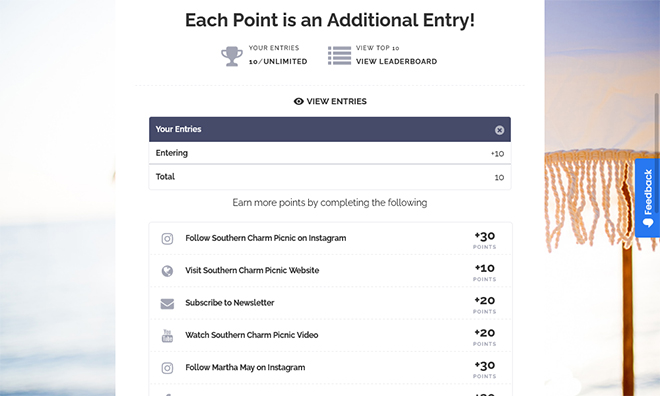Click the Instagram icon beside Martha May

(167, 368)
